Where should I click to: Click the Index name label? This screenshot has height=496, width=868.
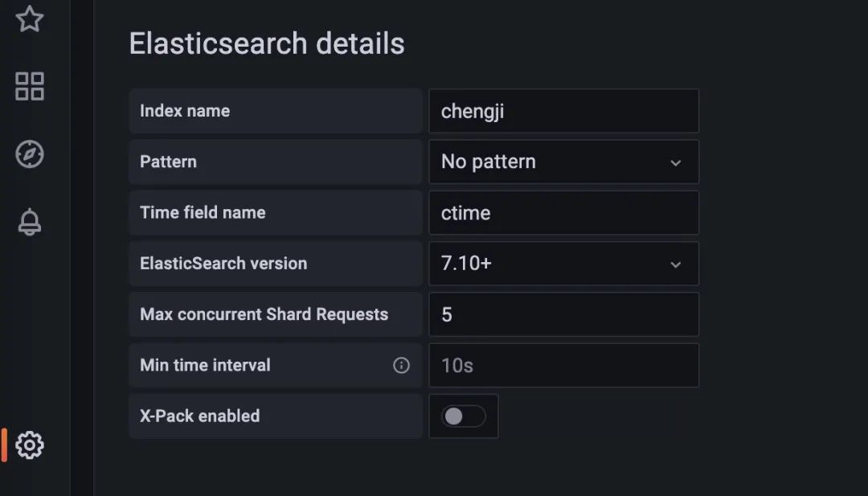185,111
